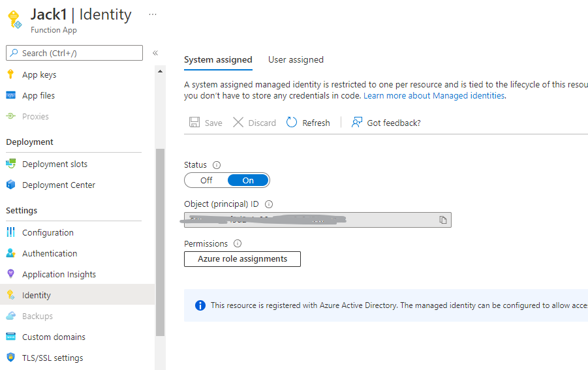This screenshot has height=370, width=588.
Task: Click the Search (Ctrl+/) field
Action: [x=74, y=53]
